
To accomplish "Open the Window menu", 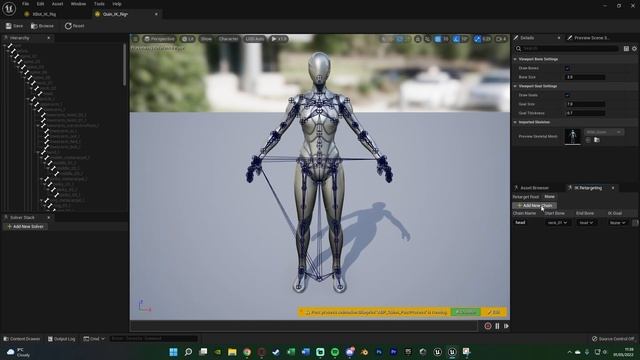I will coord(78,4).
